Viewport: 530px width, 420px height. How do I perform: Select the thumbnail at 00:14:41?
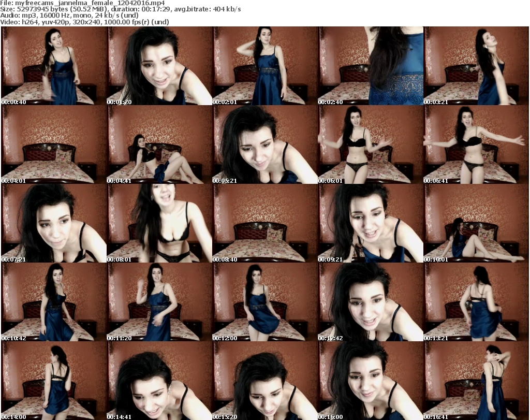click(x=159, y=381)
